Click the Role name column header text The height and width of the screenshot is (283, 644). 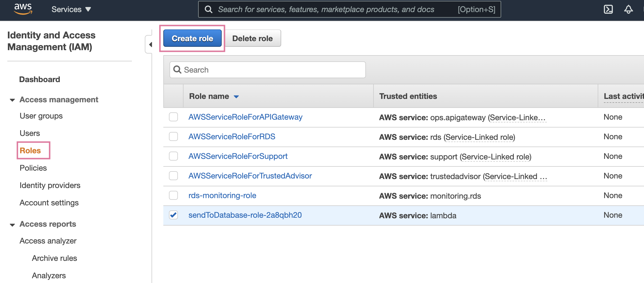(x=209, y=96)
